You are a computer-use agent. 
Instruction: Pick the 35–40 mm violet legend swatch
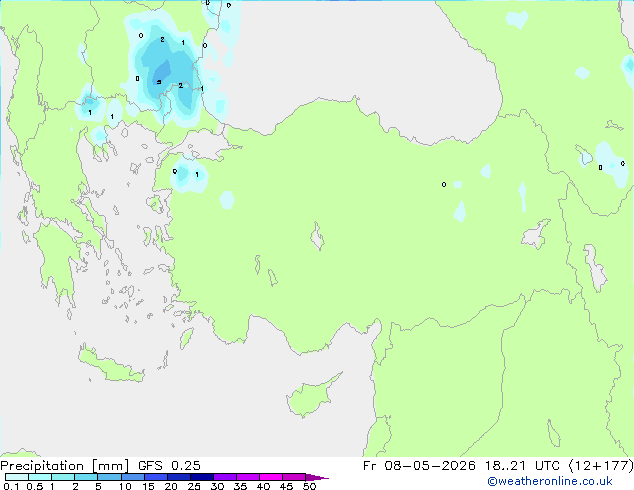pos(248,477)
